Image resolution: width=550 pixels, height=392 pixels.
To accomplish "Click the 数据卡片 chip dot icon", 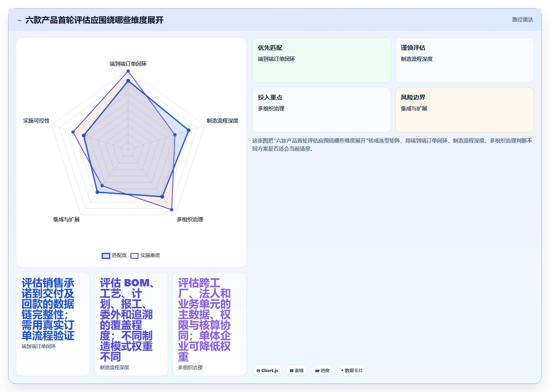I will [x=342, y=370].
